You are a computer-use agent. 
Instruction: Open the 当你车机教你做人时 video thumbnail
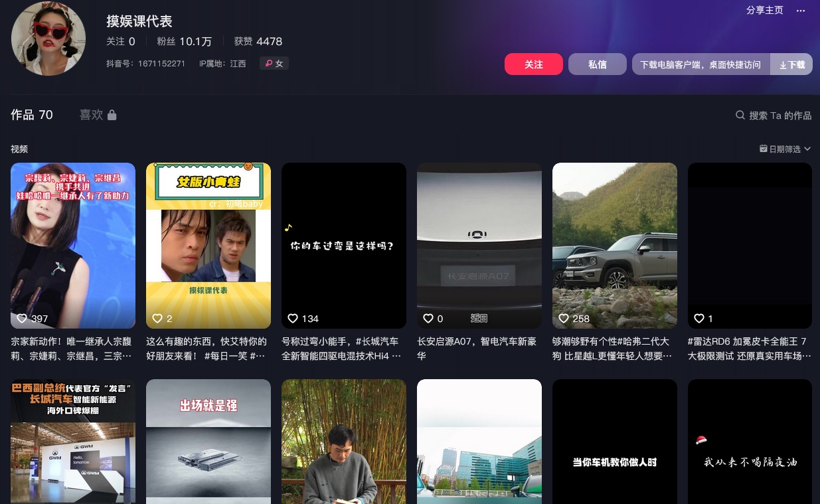tap(615, 442)
